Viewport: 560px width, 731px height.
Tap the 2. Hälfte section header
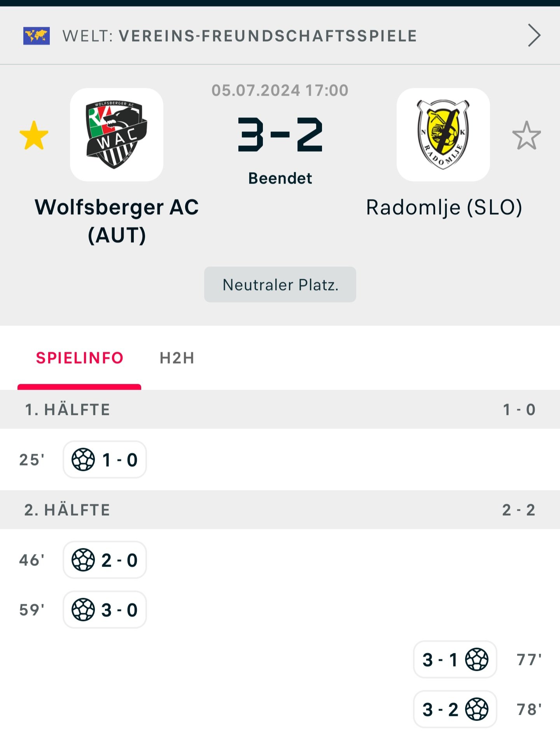(x=280, y=510)
